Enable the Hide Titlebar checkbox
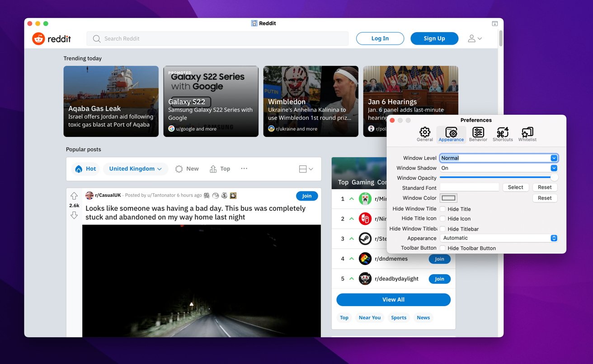593x364 pixels. [x=443, y=229]
